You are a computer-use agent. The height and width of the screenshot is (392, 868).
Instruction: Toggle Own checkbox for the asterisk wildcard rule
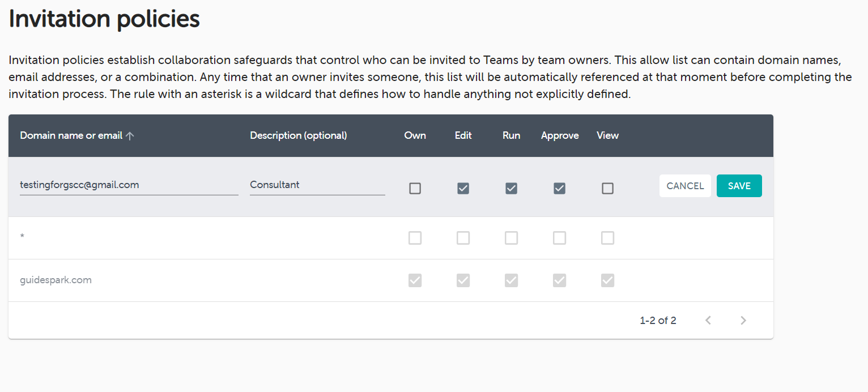415,238
